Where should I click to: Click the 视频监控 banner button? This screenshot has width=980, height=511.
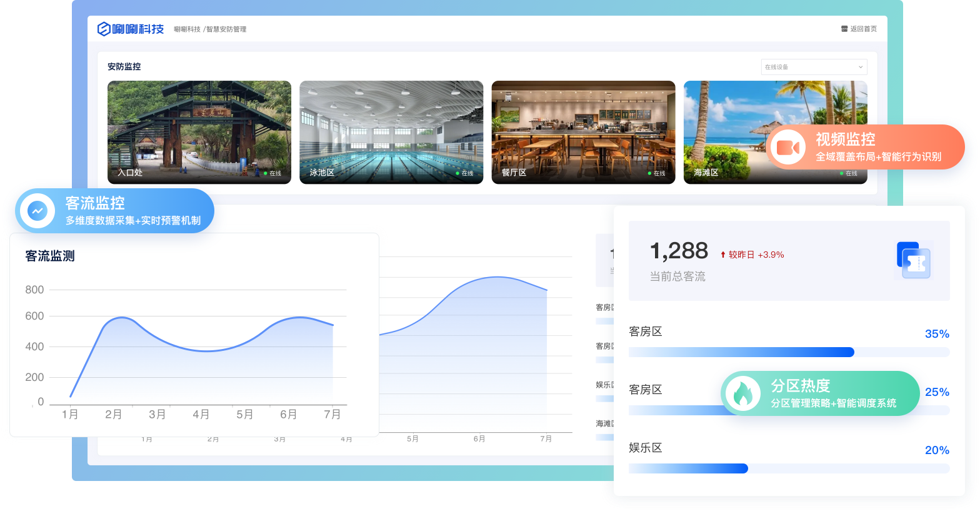(866, 148)
